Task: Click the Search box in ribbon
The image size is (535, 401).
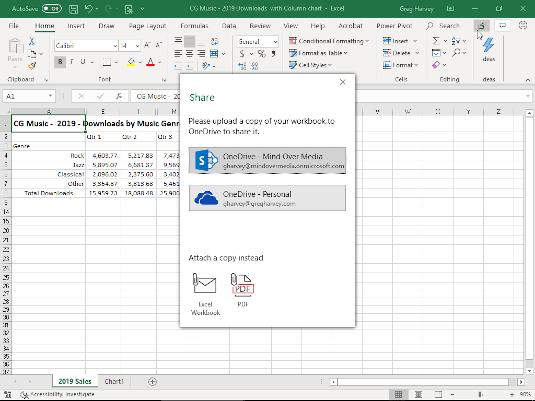Action: point(444,26)
